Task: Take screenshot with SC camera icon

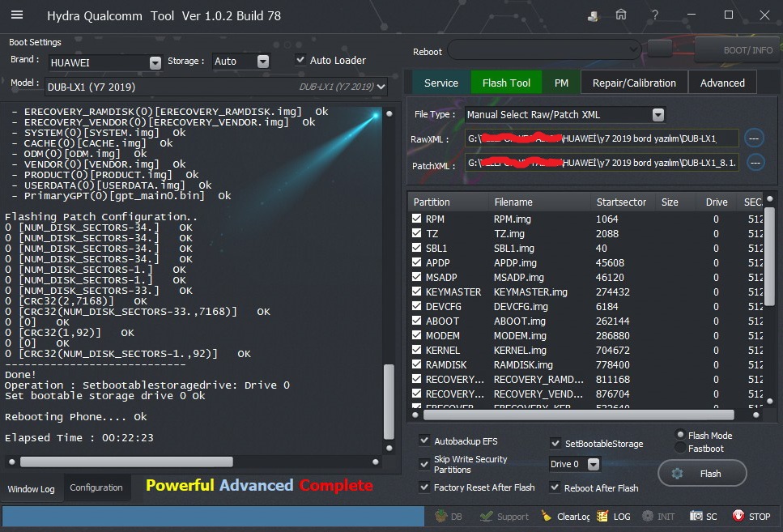Action: tap(696, 516)
